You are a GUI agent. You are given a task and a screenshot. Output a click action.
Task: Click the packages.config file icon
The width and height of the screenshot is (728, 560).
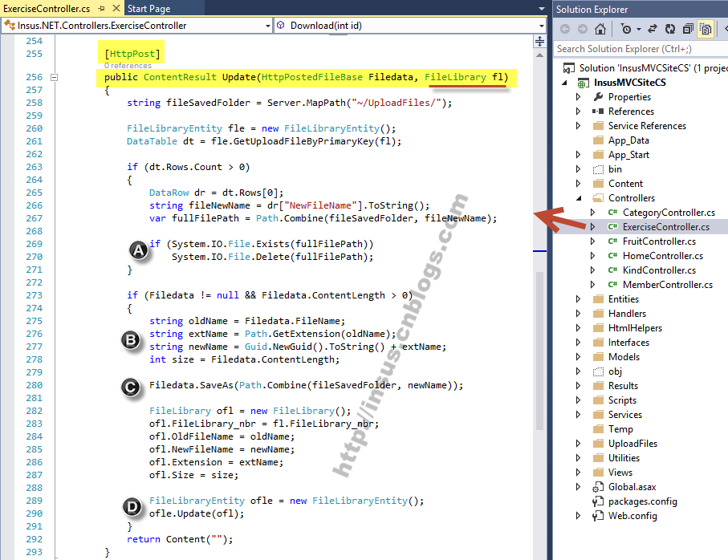598,501
